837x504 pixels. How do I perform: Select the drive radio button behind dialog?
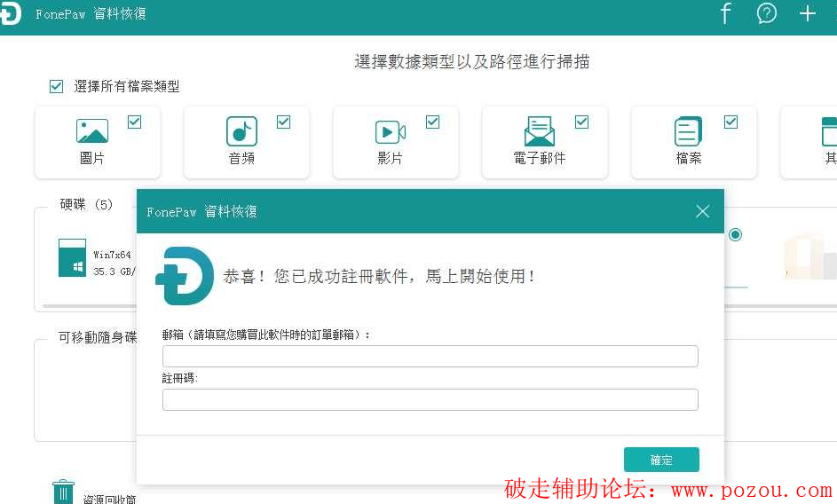735,234
